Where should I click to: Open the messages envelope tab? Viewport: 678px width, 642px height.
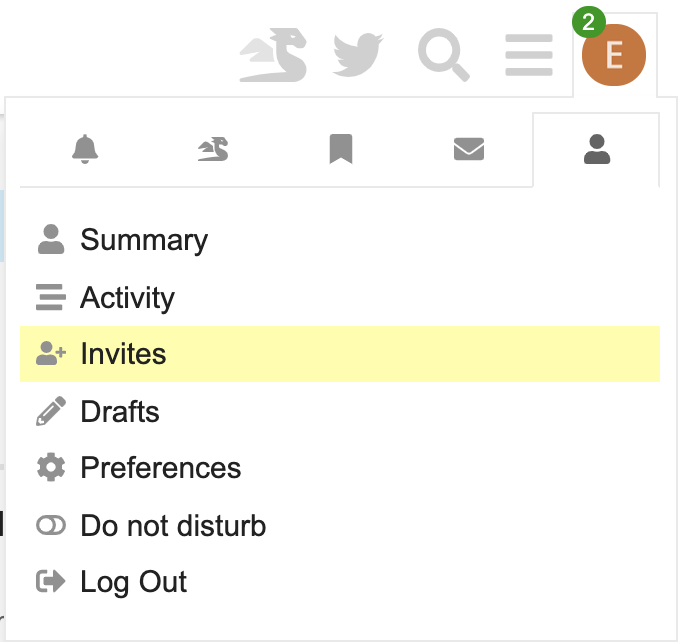[x=469, y=150]
